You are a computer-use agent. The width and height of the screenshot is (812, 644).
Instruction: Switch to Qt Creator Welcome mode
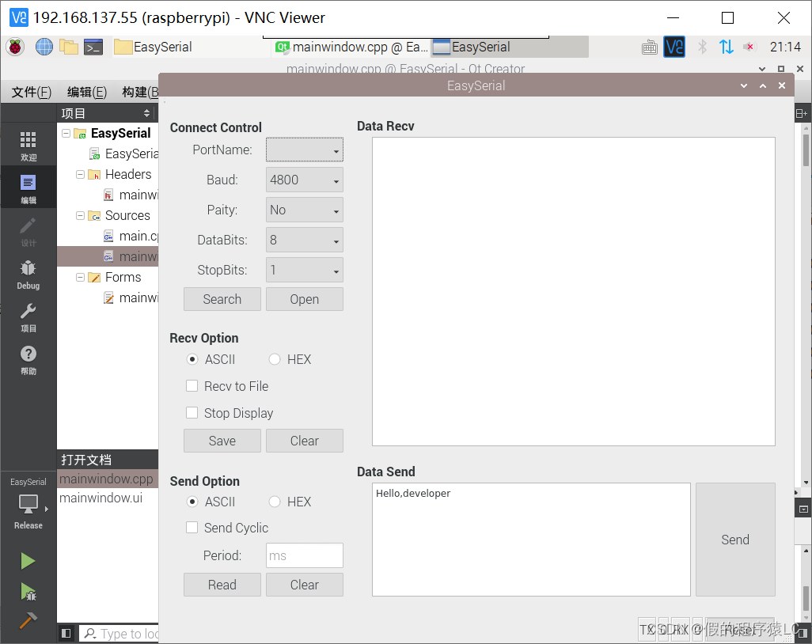[x=28, y=145]
